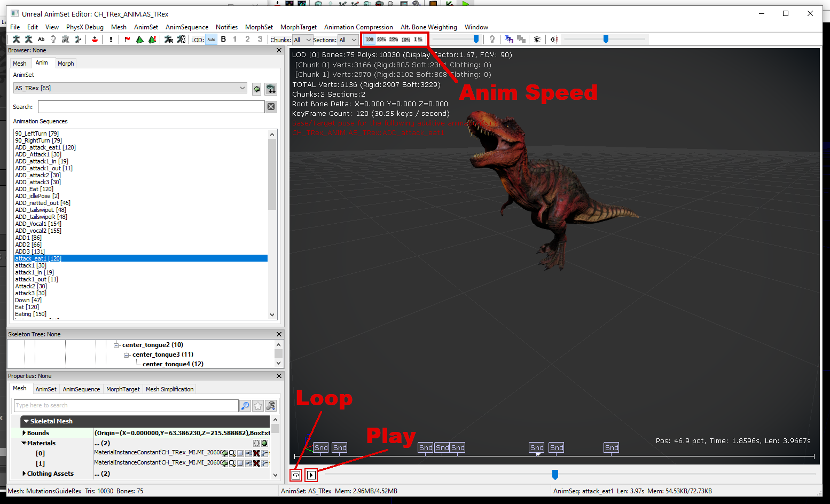
Task: Click the animation sequence Search field
Action: tap(151, 107)
